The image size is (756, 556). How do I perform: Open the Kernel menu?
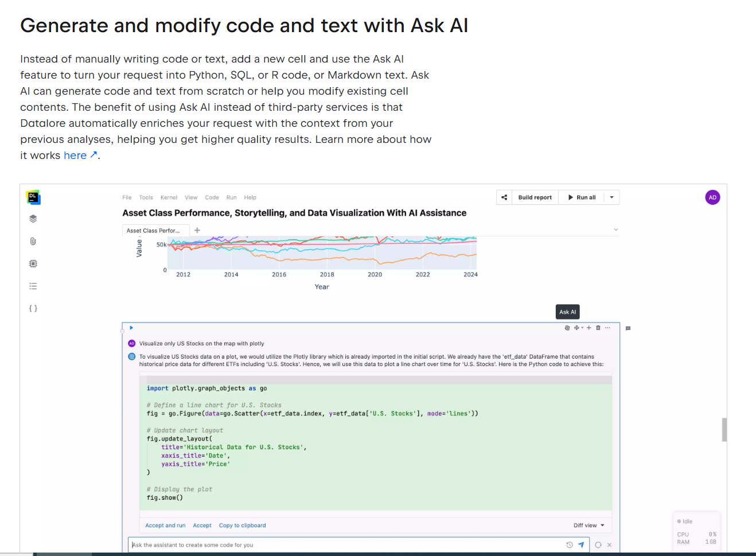169,197
